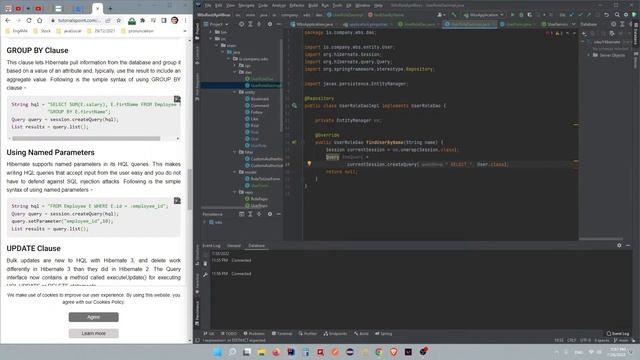The image size is (640, 360).
Task: Open the editor tabs overflow dropdown
Action: 573,24
